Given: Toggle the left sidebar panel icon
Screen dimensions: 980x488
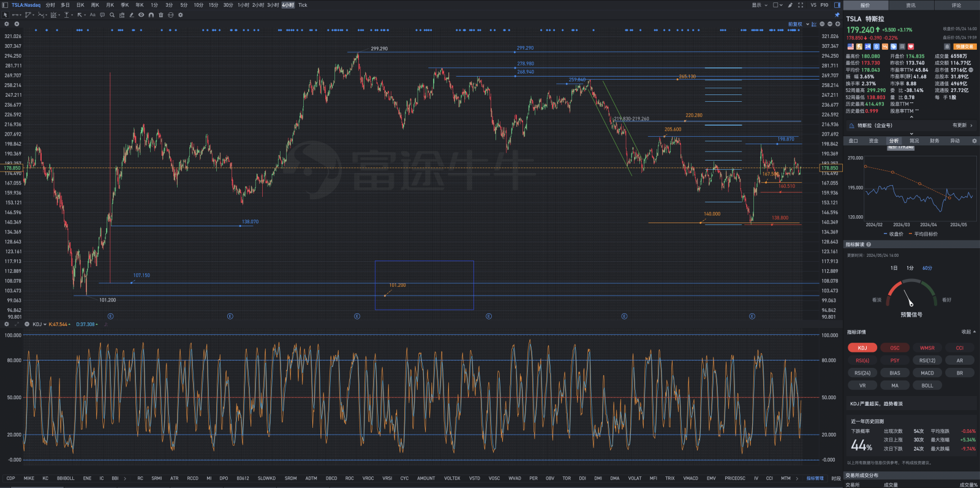Looking at the screenshot, I should click(x=5, y=5).
